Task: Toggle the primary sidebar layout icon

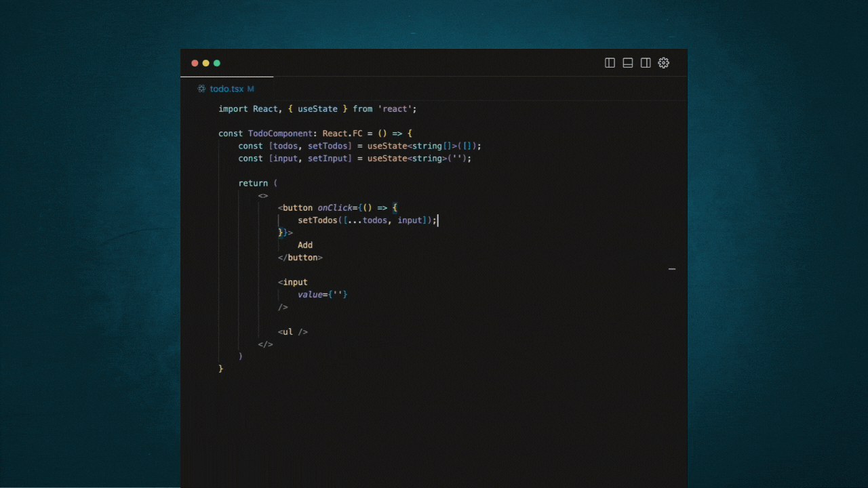Action: click(610, 62)
